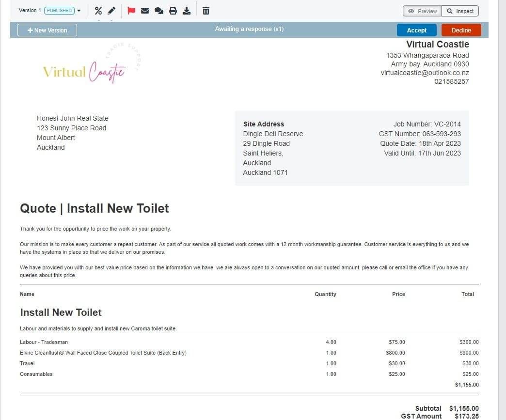Image resolution: width=506 pixels, height=420 pixels.
Task: Click the New Version button
Action: tap(47, 30)
